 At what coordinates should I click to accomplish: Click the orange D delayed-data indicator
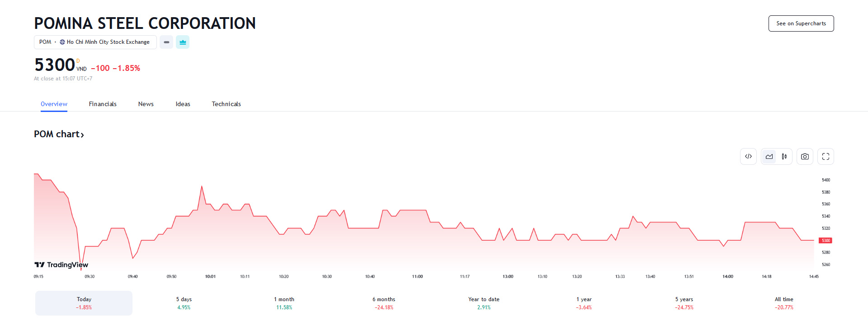tap(78, 61)
